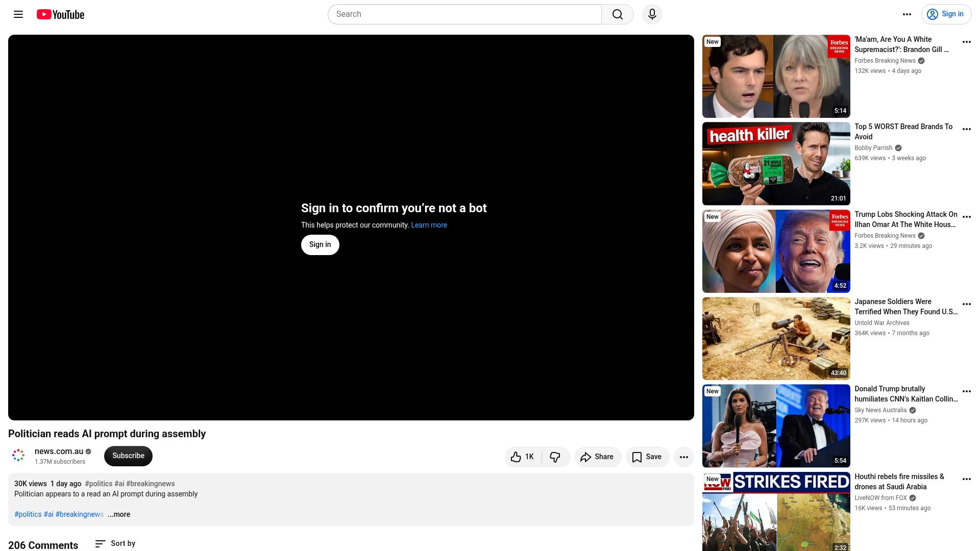
Task: Play the STRIKES FIRED thumbnail
Action: 776,512
